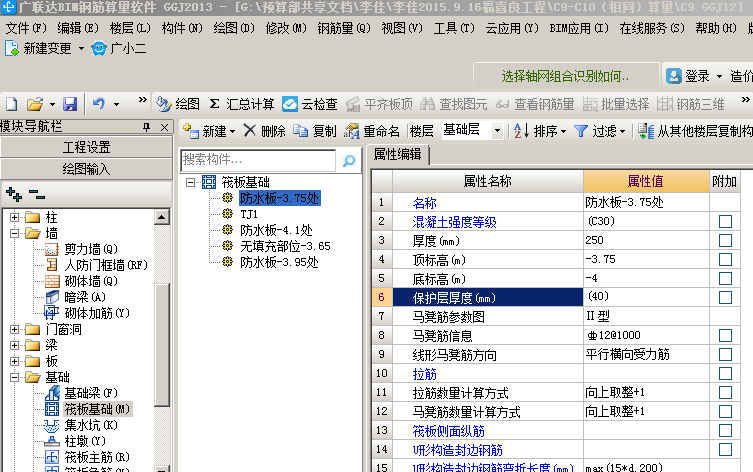753x472 pixels.
Task: Open BIM应用(I) menu
Action: [x=579, y=28]
